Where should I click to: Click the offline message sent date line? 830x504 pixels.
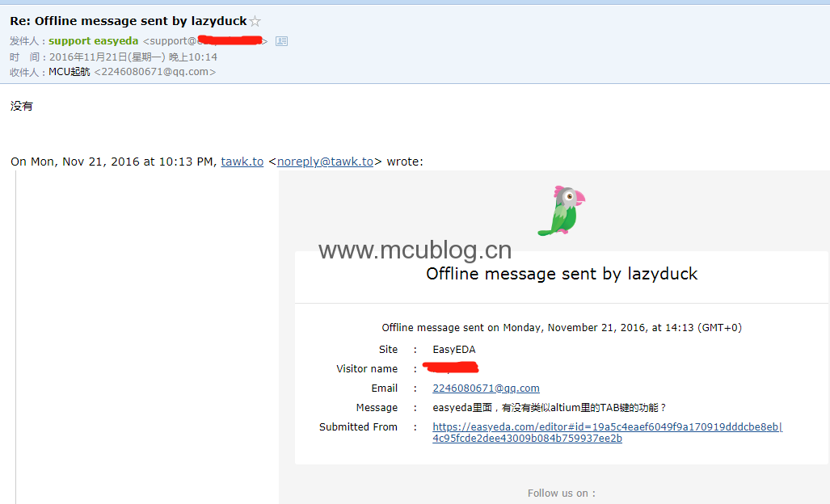(x=562, y=328)
